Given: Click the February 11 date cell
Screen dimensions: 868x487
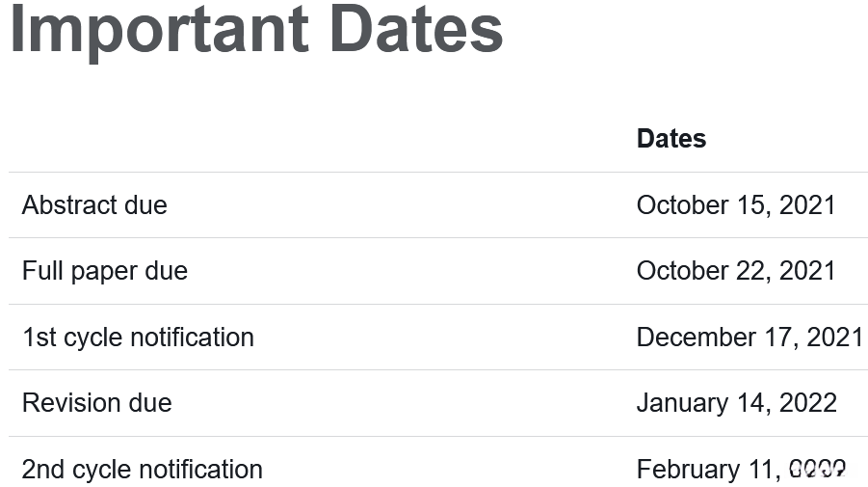Looking at the screenshot, I should (708, 470).
